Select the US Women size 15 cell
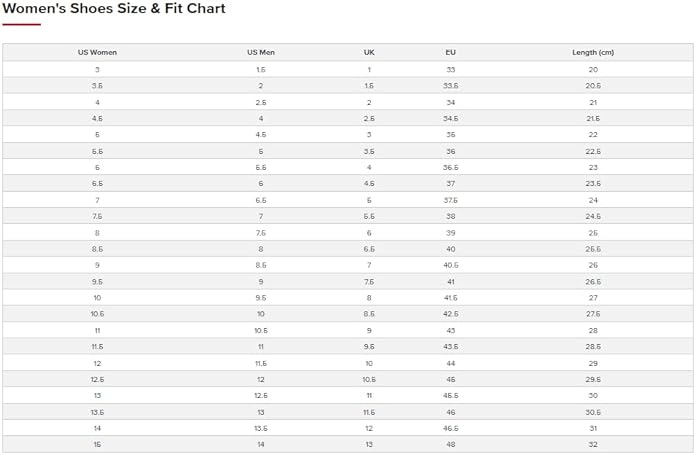Screen dimensions: 695x454 (x=97, y=444)
